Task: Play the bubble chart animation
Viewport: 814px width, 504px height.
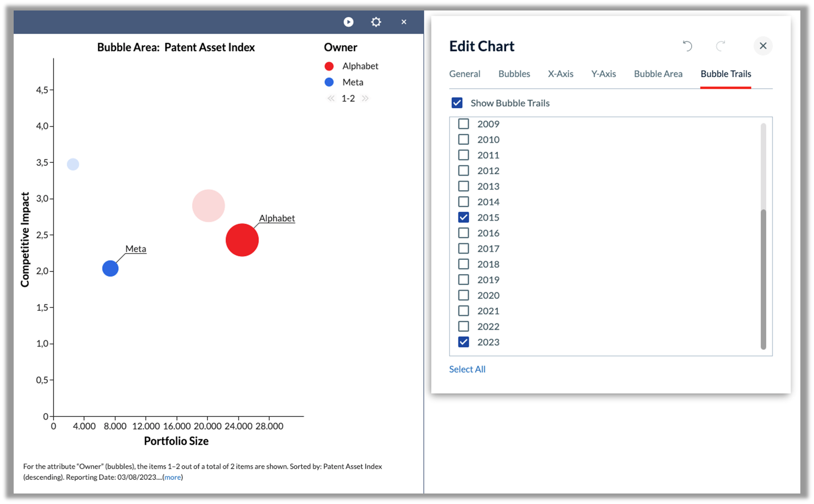Action: pos(349,22)
